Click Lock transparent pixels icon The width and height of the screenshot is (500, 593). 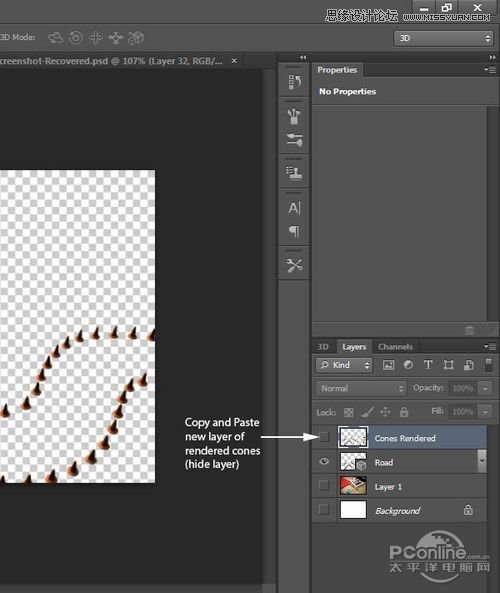pos(349,412)
